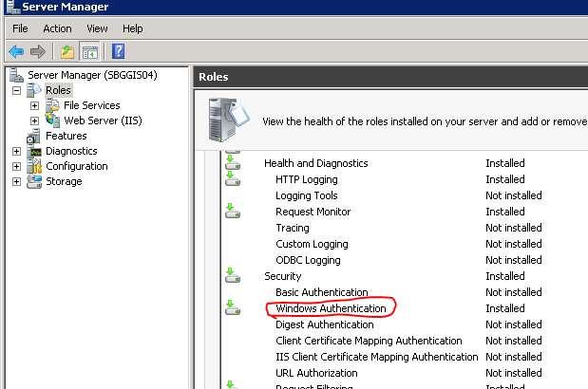Click the HTTP Logging role service

[307, 179]
